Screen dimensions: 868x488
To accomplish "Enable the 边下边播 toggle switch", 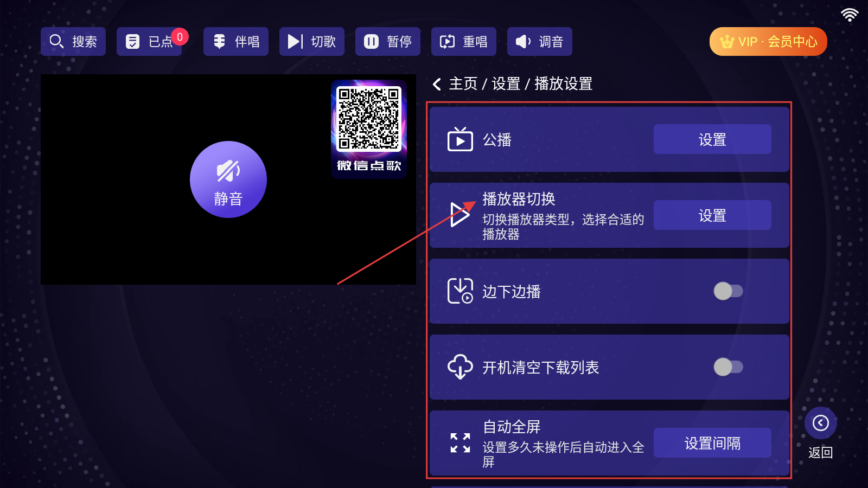I will pos(728,291).
